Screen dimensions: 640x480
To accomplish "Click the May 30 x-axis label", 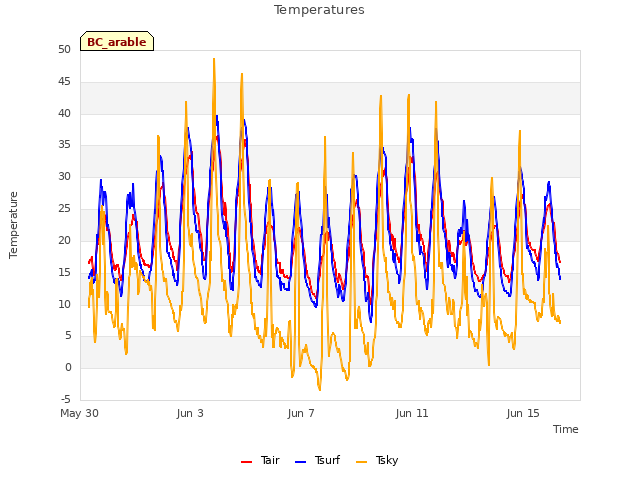I will [x=79, y=413].
